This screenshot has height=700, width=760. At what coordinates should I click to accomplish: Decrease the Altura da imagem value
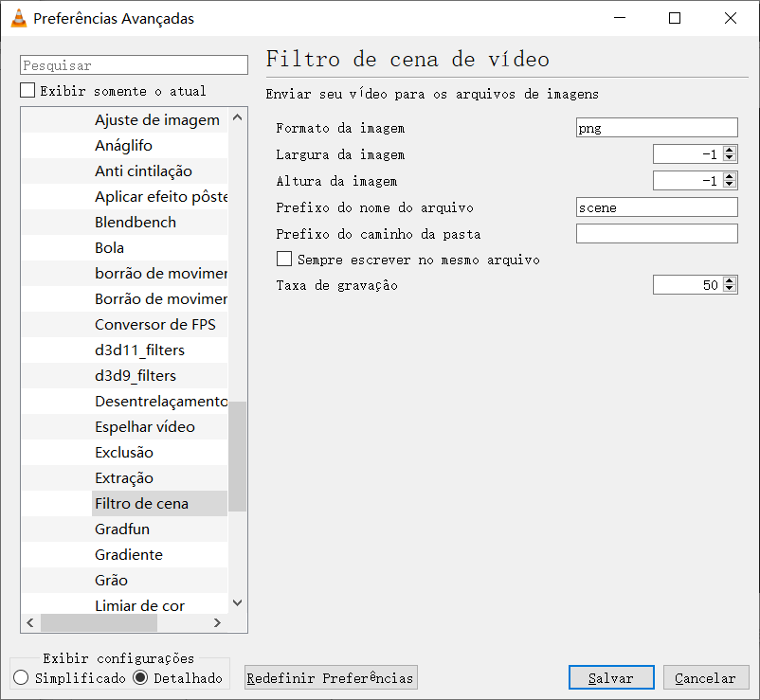[730, 185]
